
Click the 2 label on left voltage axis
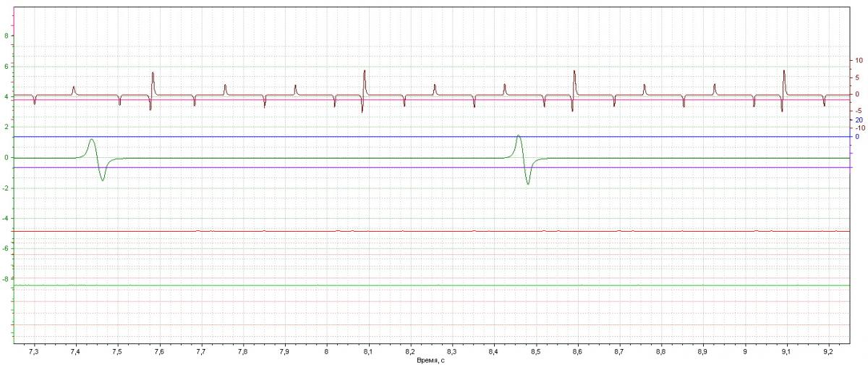6,127
